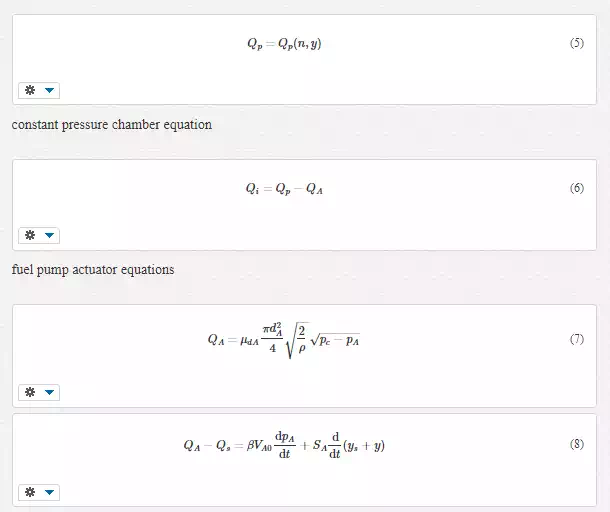Click equation number (6)
Viewport: 610px width, 512px height.
[577, 188]
